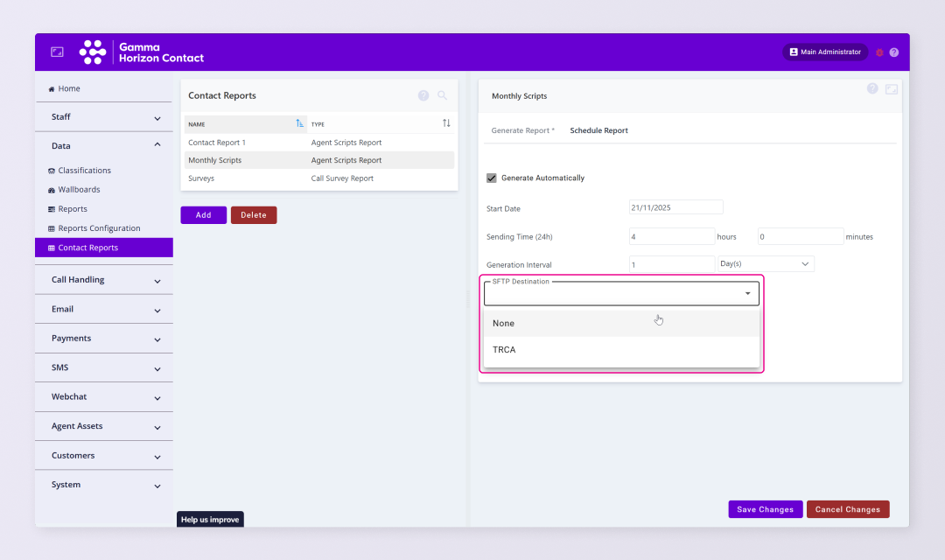Uncheck the Generate Automatically checkbox

tap(492, 178)
